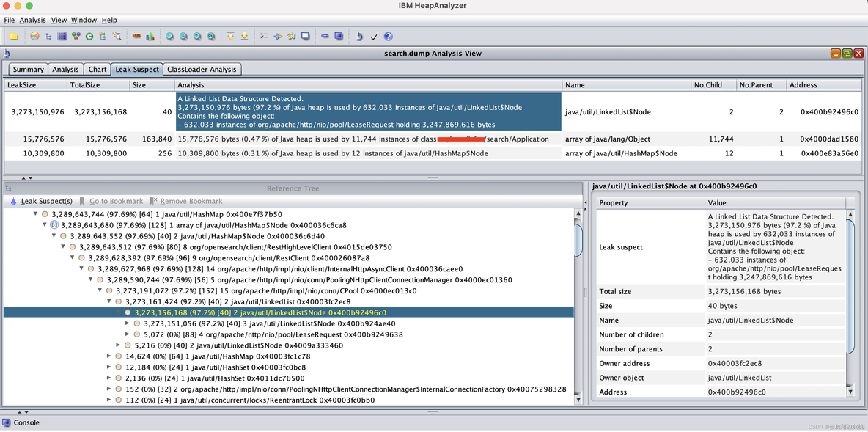Click the orange up-arrow toolbar icon

click(x=231, y=37)
